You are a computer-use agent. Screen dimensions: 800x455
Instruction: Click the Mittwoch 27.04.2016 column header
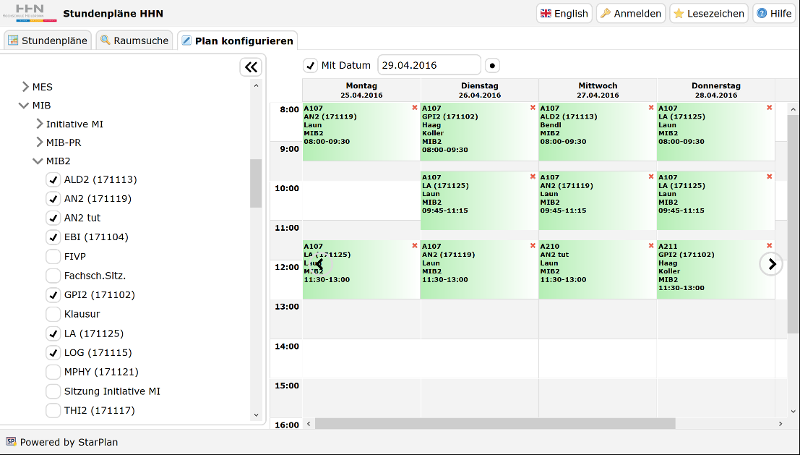click(597, 90)
